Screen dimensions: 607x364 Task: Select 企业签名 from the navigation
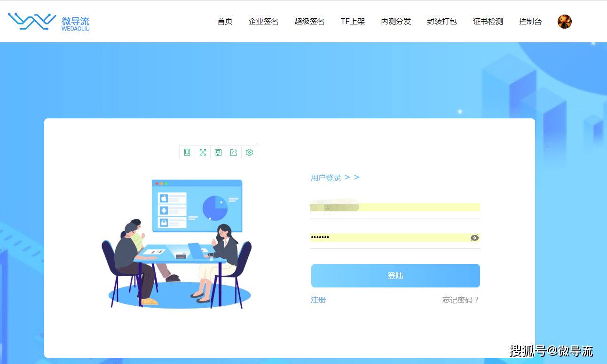pyautogui.click(x=263, y=21)
